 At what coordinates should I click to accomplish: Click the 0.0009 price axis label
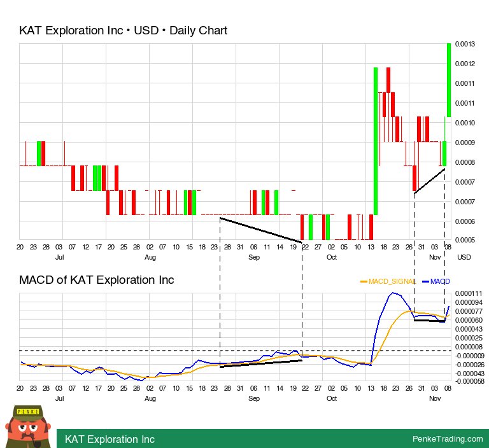(465, 143)
